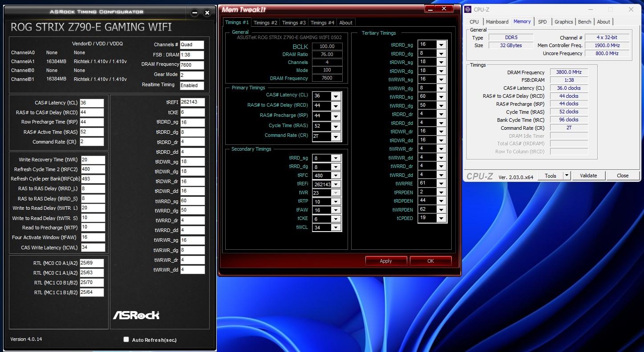Image resolution: width=644 pixels, height=352 pixels.
Task: Open the SPD tab in CPU-Z
Action: tap(542, 22)
